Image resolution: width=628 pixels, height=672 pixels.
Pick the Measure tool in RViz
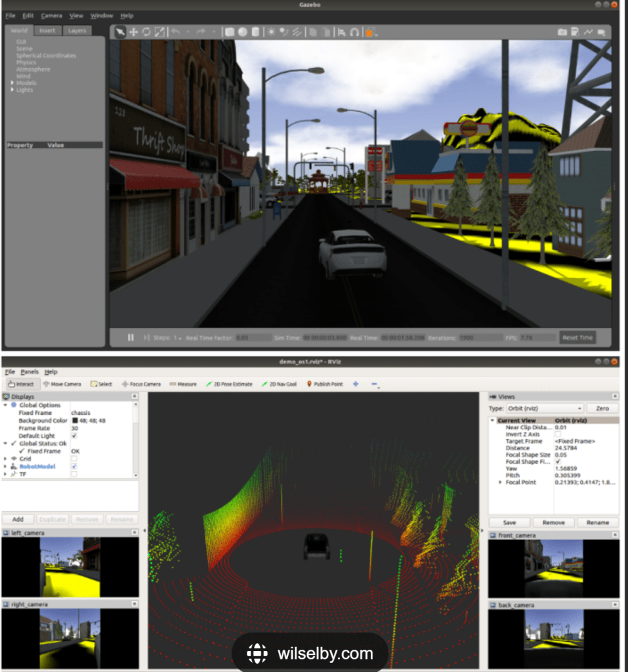click(x=182, y=384)
